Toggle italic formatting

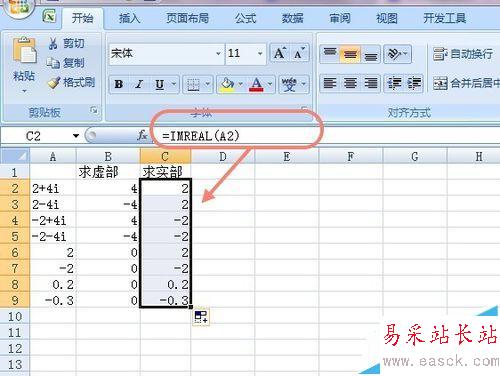coord(139,84)
